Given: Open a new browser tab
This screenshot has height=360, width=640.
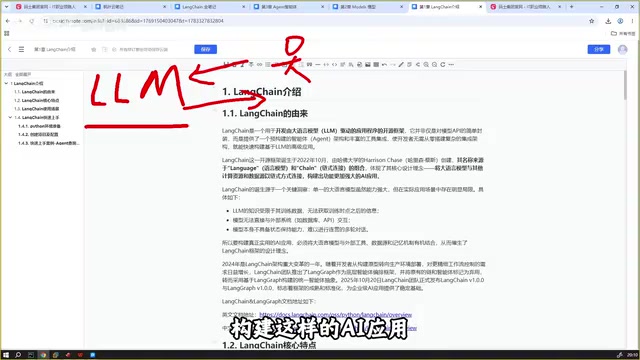Looking at the screenshot, I should click(571, 7).
